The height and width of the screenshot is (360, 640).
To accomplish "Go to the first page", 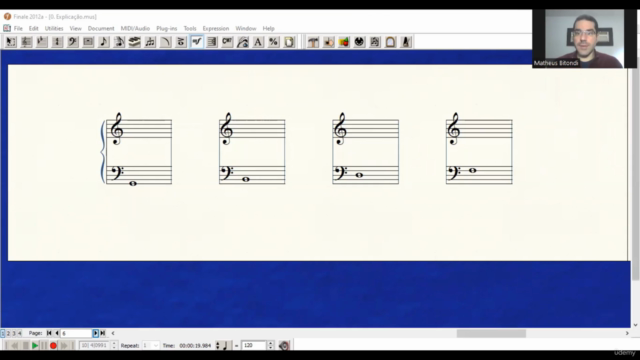I will [x=49, y=333].
